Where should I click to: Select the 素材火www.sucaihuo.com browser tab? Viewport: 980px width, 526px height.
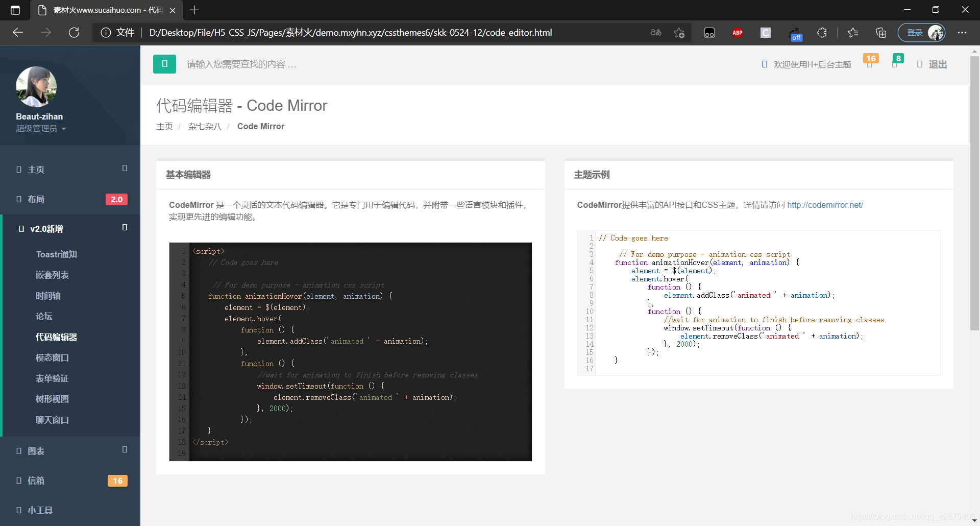(107, 10)
